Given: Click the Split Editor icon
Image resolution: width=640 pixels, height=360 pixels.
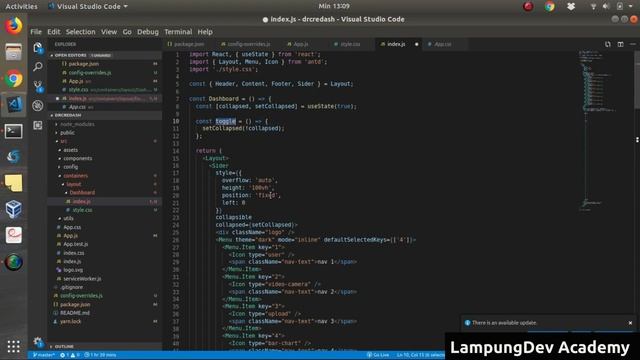Looking at the screenshot, I should [x=620, y=44].
